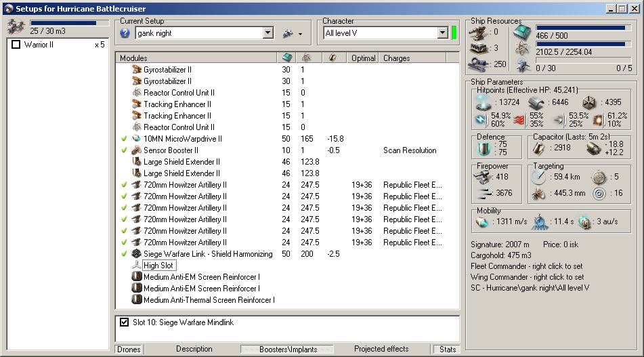Click the drone bay icon at top left
The width and height of the screenshot is (644, 357).
point(16,26)
